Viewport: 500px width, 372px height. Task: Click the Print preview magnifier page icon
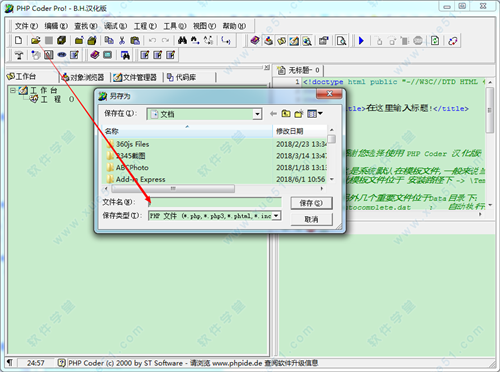[341, 41]
